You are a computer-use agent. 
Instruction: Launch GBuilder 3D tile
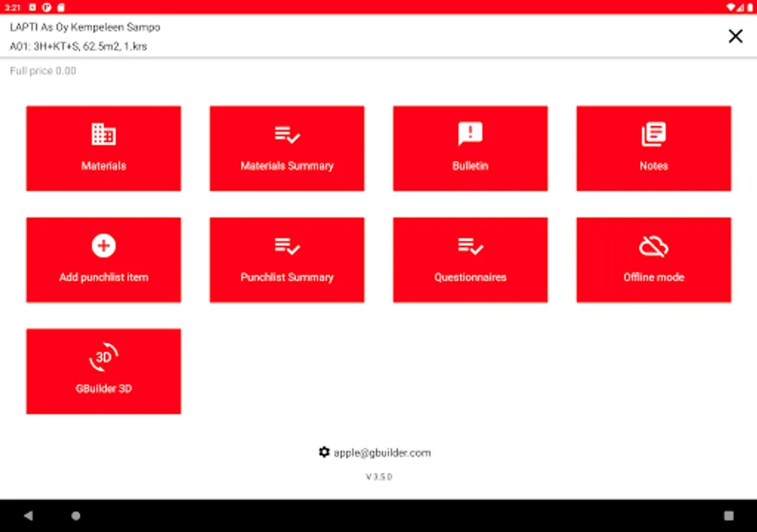click(103, 371)
